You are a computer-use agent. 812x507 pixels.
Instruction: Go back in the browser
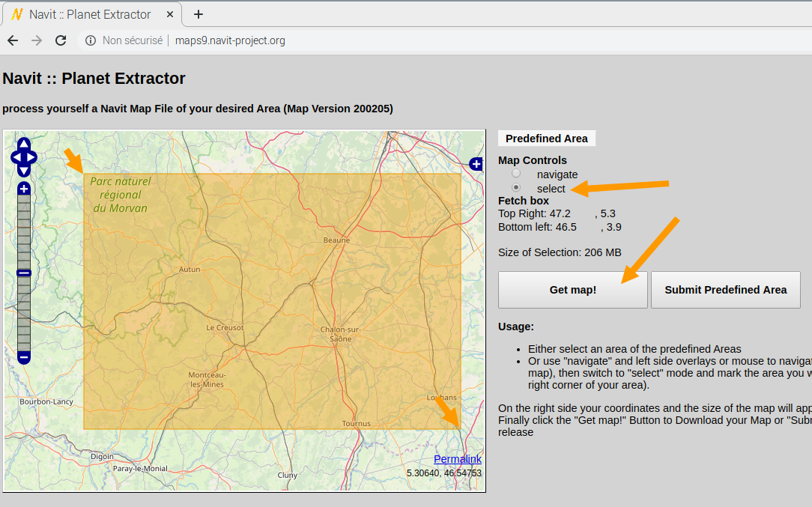[x=13, y=40]
